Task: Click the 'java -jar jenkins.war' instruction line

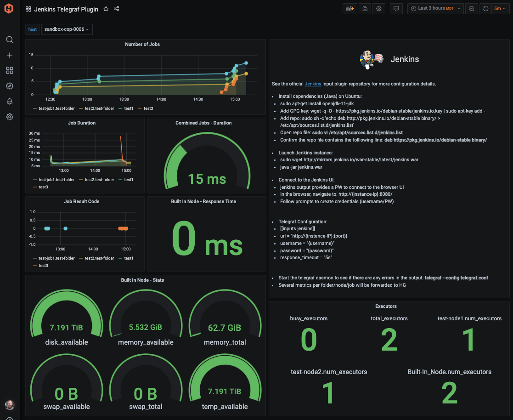Action: click(x=301, y=167)
